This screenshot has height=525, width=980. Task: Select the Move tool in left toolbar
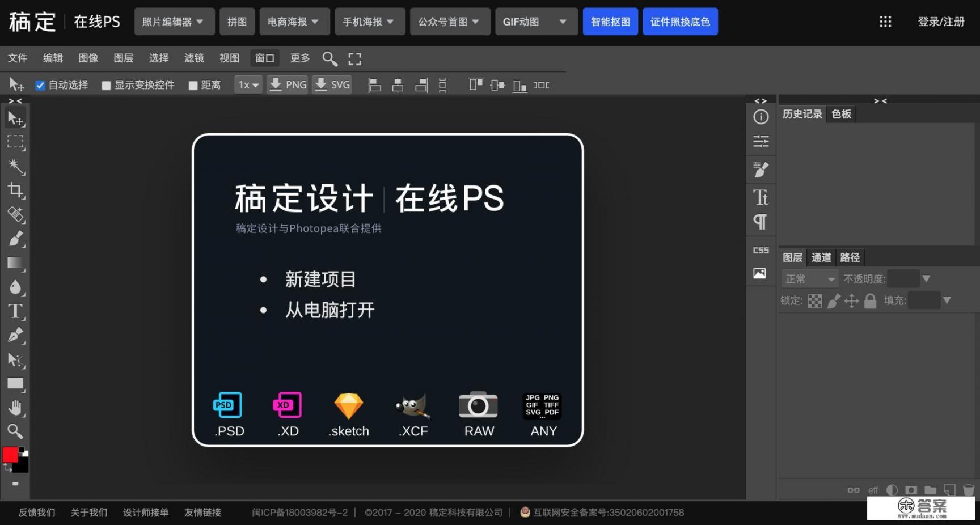(x=15, y=118)
